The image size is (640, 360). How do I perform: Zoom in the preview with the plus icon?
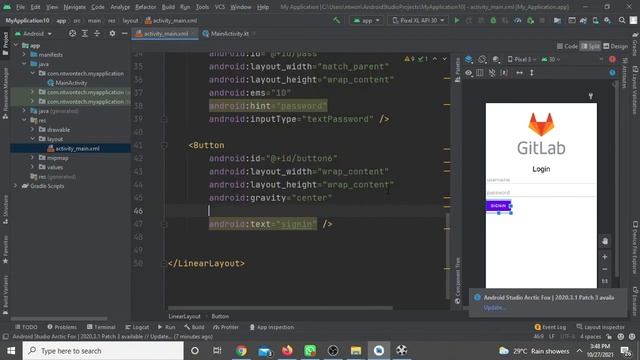[x=605, y=257]
